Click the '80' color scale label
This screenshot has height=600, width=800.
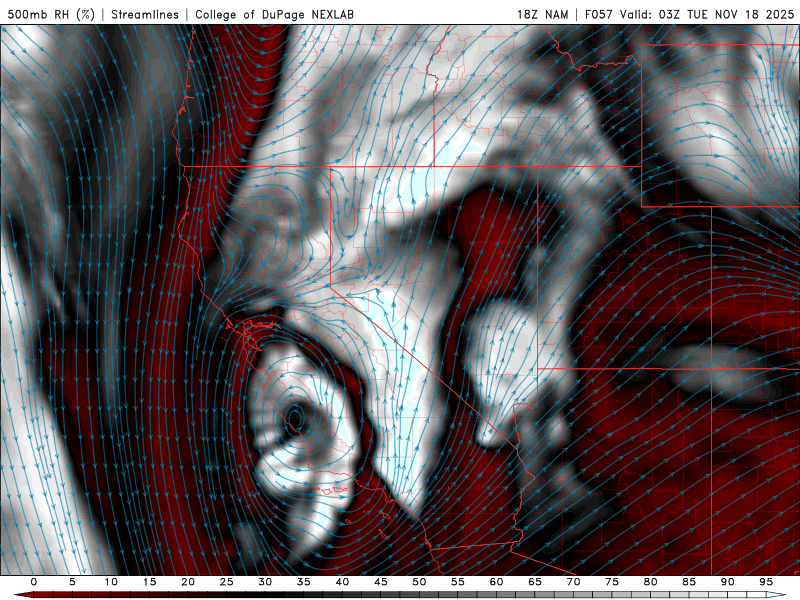(x=650, y=582)
